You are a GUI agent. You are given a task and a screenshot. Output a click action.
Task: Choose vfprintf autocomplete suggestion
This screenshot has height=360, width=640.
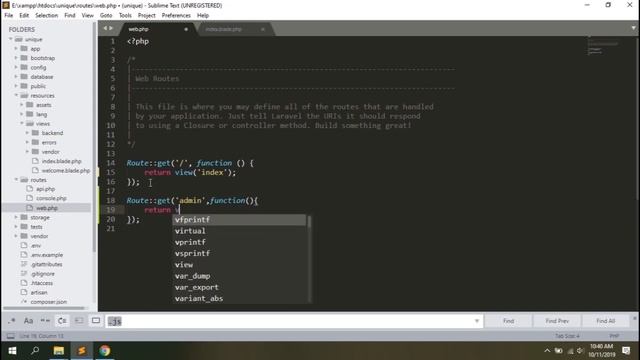tap(239, 220)
